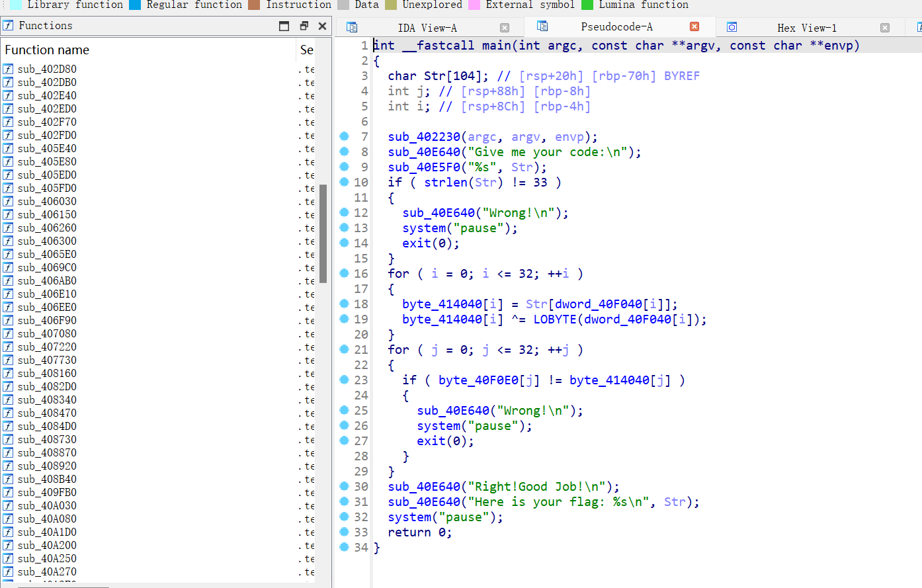Select sub_402D80 in function list
This screenshot has height=588, width=922.
pos(47,69)
